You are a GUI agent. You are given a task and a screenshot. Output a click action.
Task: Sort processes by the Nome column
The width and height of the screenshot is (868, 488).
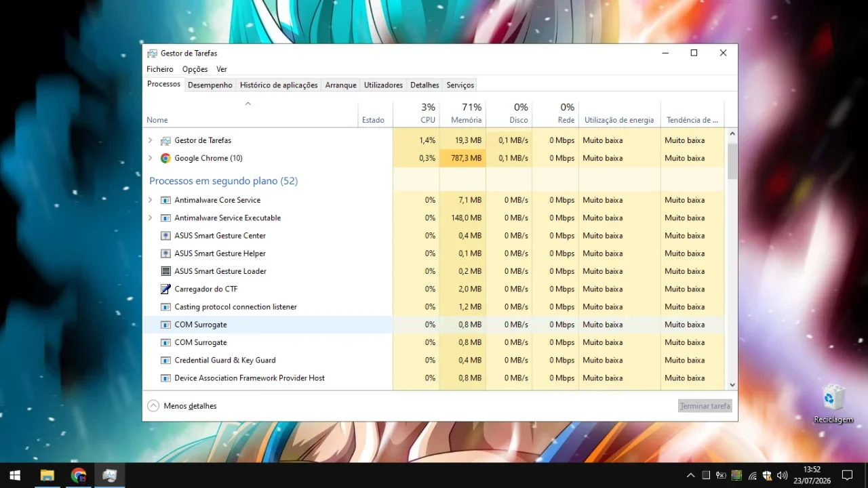pos(250,113)
